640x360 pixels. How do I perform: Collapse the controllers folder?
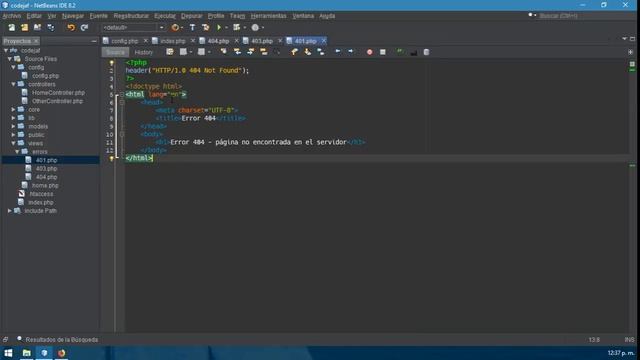pyautogui.click(x=13, y=84)
